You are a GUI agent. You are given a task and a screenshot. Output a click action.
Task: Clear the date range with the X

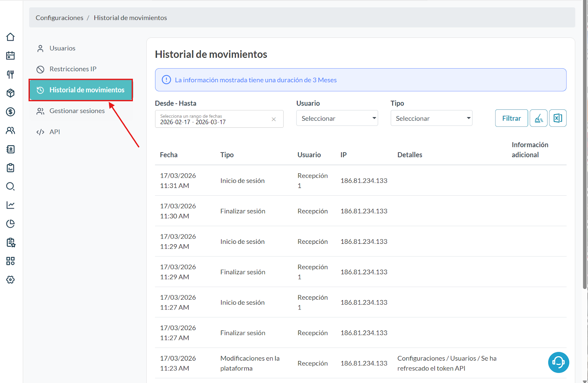point(274,119)
